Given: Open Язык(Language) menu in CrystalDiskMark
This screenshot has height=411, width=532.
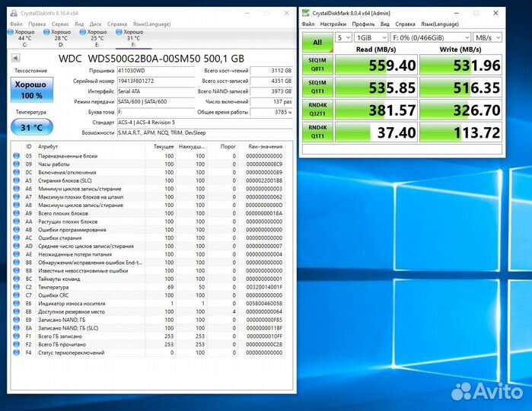Looking at the screenshot, I should pyautogui.click(x=440, y=24).
